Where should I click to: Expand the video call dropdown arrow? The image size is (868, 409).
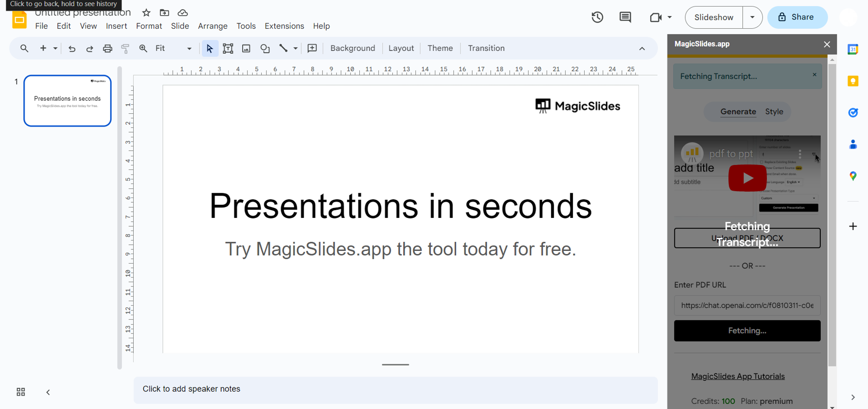tap(670, 17)
